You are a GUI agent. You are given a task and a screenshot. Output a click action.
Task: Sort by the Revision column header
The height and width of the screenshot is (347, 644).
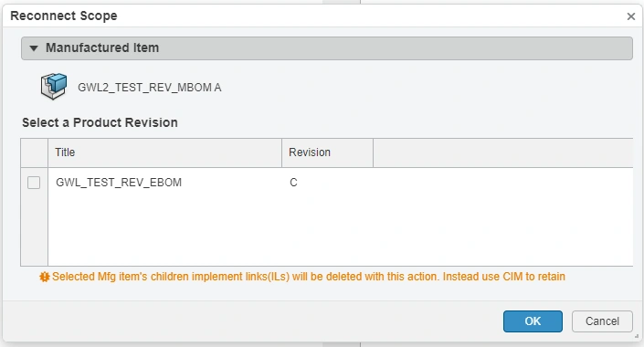(327, 152)
